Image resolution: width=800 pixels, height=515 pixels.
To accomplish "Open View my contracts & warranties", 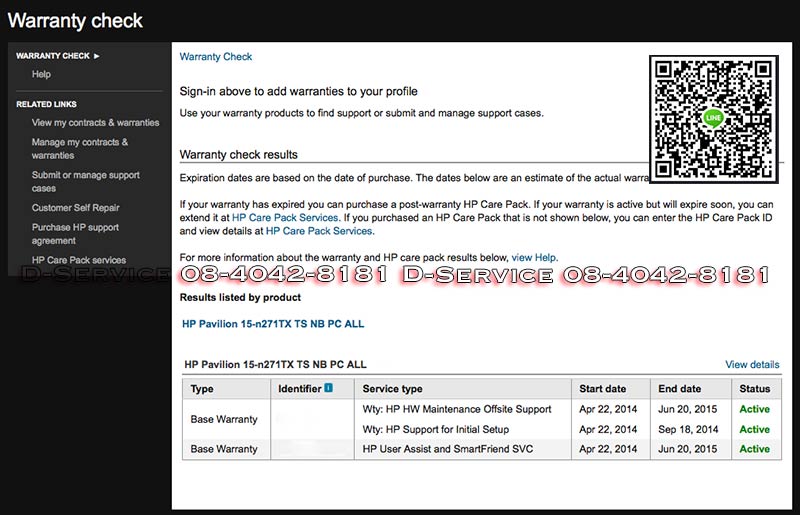I will [95, 122].
